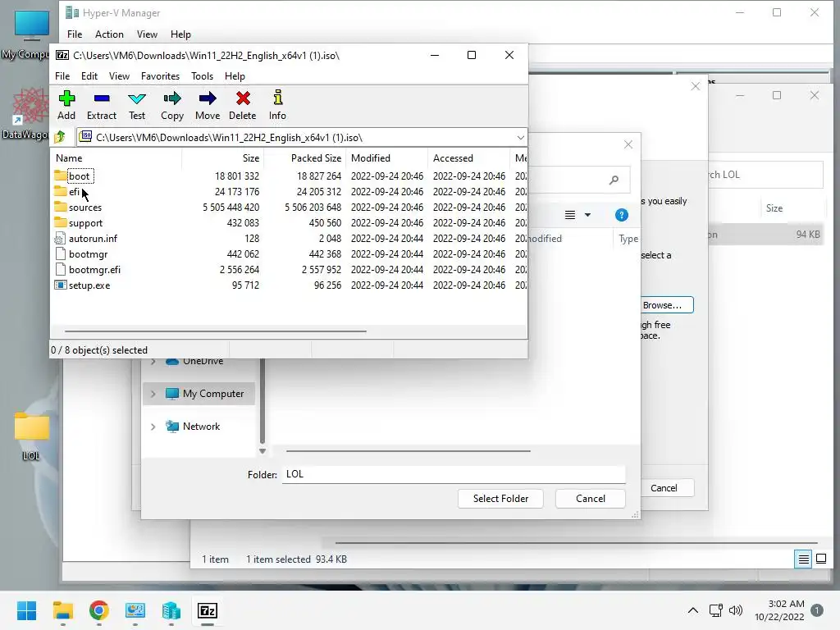840x630 pixels.
Task: Open archive Info from toolbar
Action: [x=277, y=105]
